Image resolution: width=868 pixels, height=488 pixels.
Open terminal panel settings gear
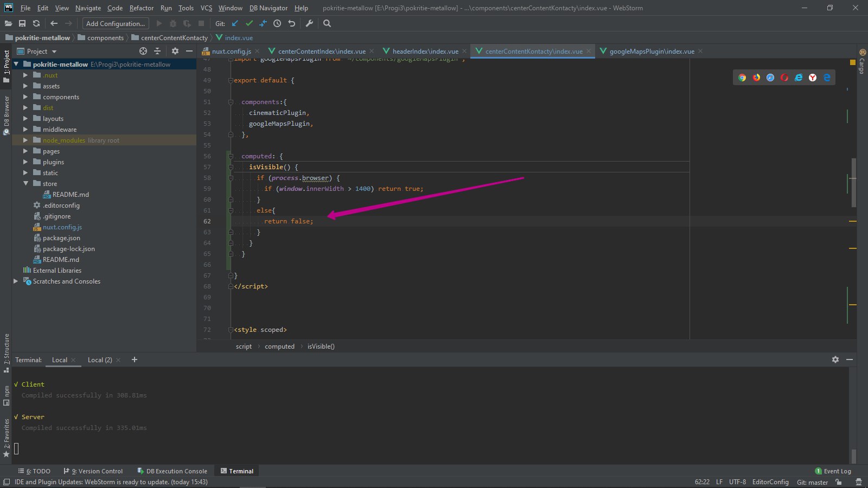[835, 359]
